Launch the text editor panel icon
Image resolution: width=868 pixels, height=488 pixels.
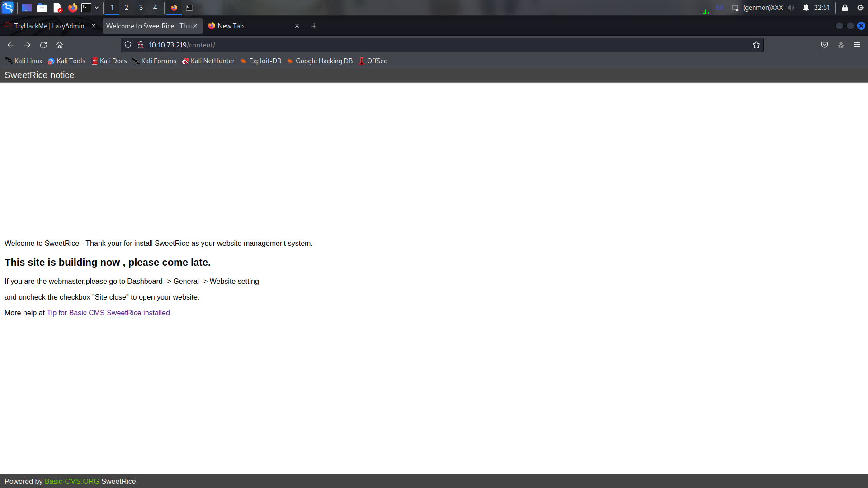[57, 8]
